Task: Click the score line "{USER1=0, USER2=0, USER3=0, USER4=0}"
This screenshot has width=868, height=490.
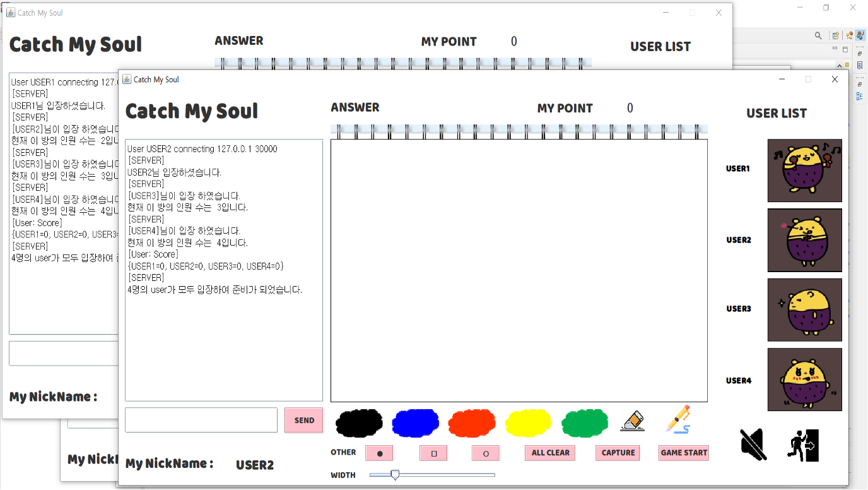Action: click(x=206, y=266)
